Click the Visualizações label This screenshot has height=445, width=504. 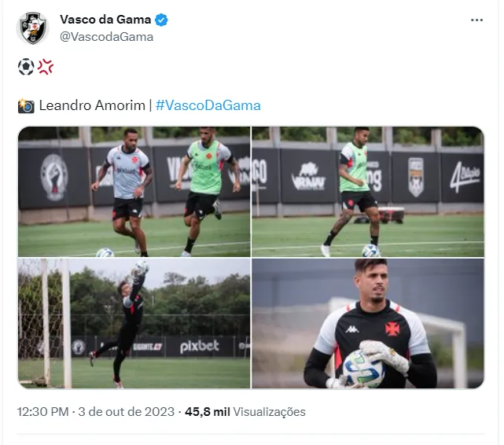tap(269, 411)
